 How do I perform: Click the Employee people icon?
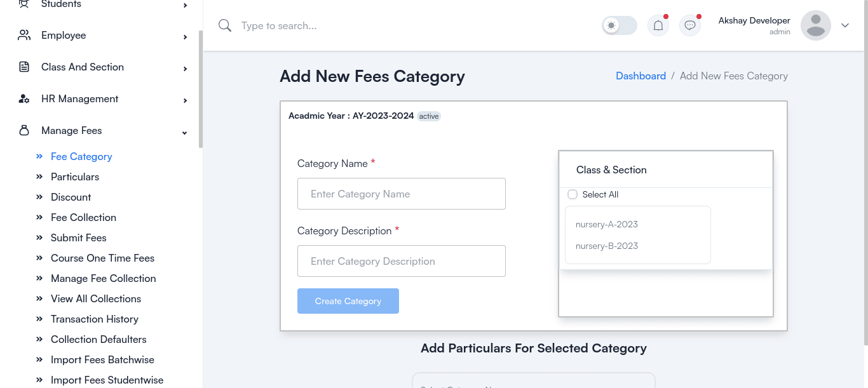click(24, 35)
